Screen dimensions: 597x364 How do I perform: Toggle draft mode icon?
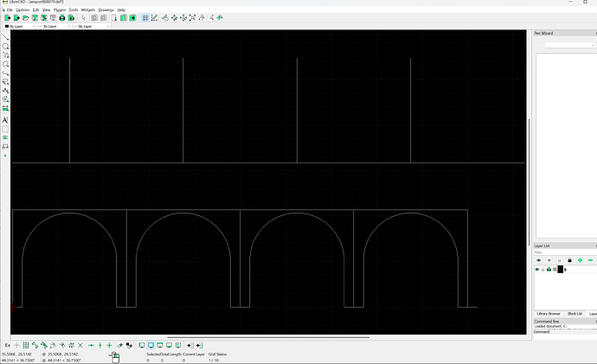(154, 18)
